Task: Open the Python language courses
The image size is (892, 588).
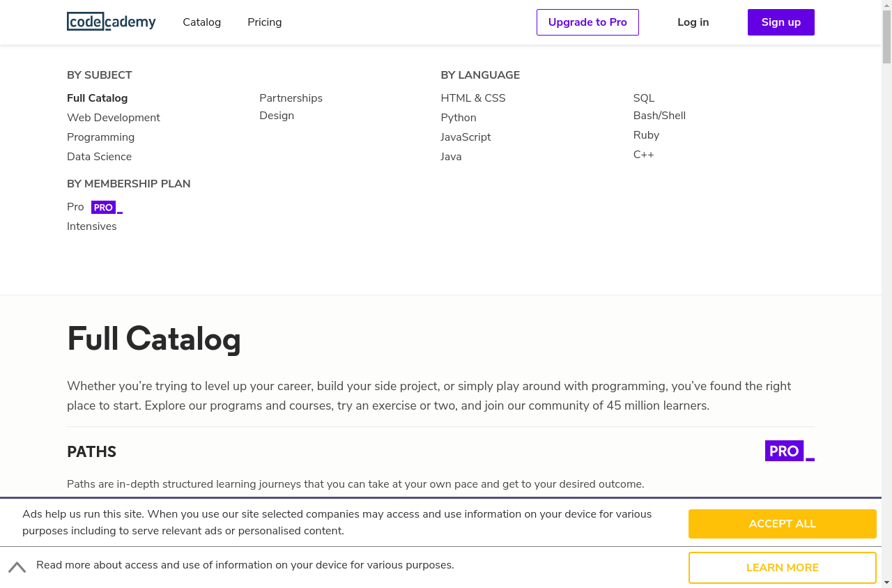Action: click(x=459, y=118)
